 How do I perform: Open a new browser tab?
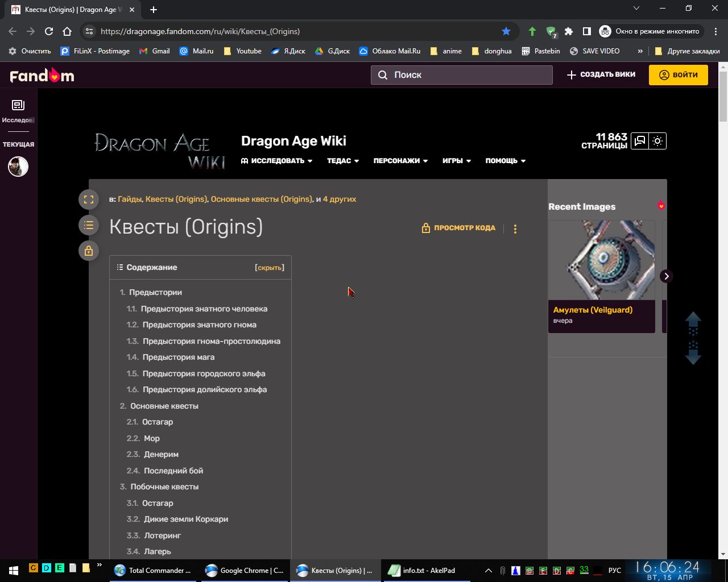[154, 10]
